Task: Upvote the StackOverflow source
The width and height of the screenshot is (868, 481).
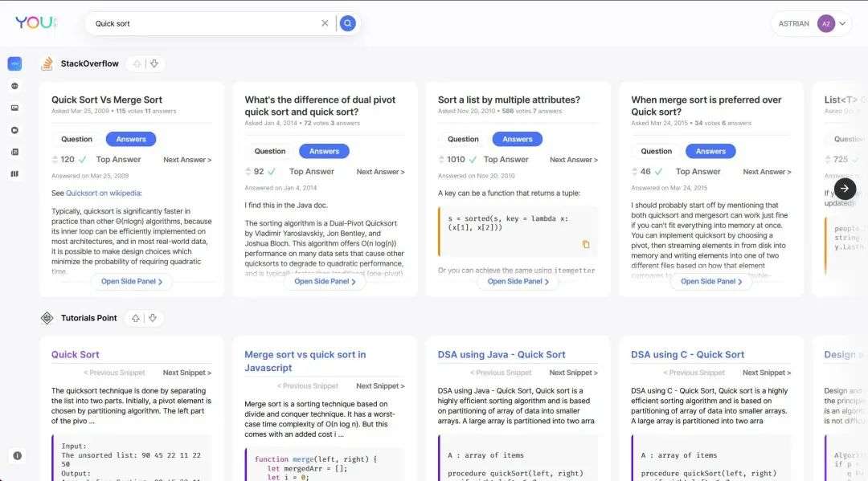Action: tap(137, 63)
